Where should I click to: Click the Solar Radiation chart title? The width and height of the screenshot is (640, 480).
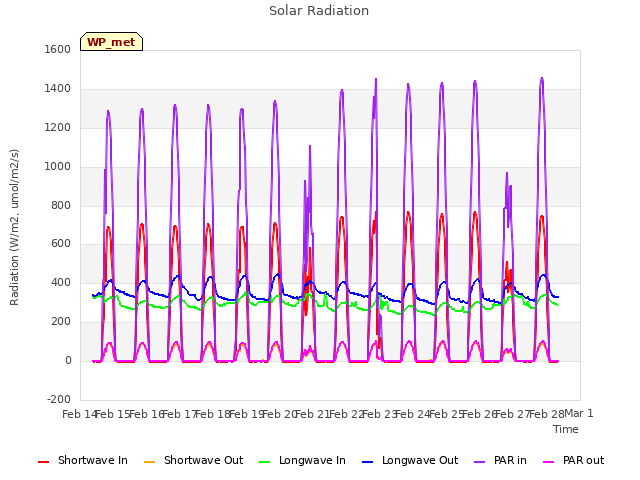[x=319, y=11]
